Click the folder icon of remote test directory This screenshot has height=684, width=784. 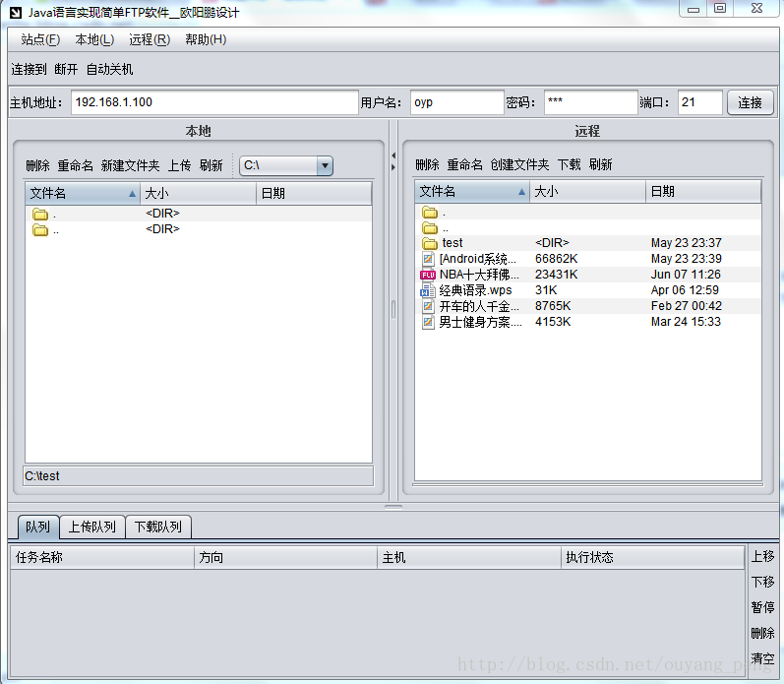pos(430,243)
